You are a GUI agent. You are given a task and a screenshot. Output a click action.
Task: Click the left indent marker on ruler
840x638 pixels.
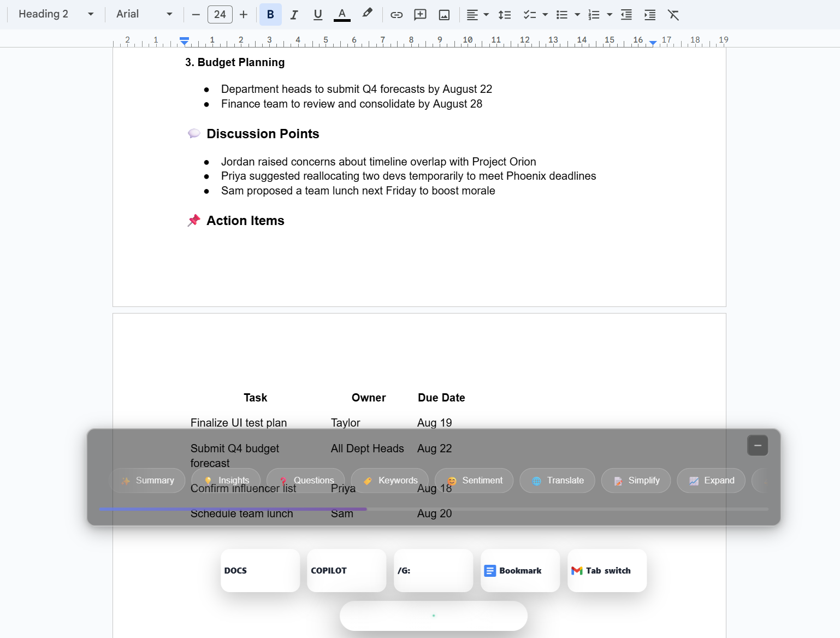[x=185, y=42]
